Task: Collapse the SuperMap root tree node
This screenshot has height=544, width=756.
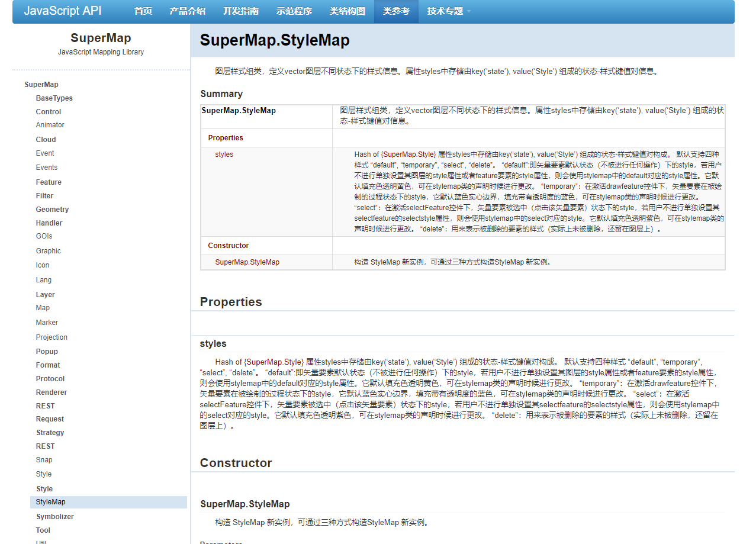Action: 41,85
